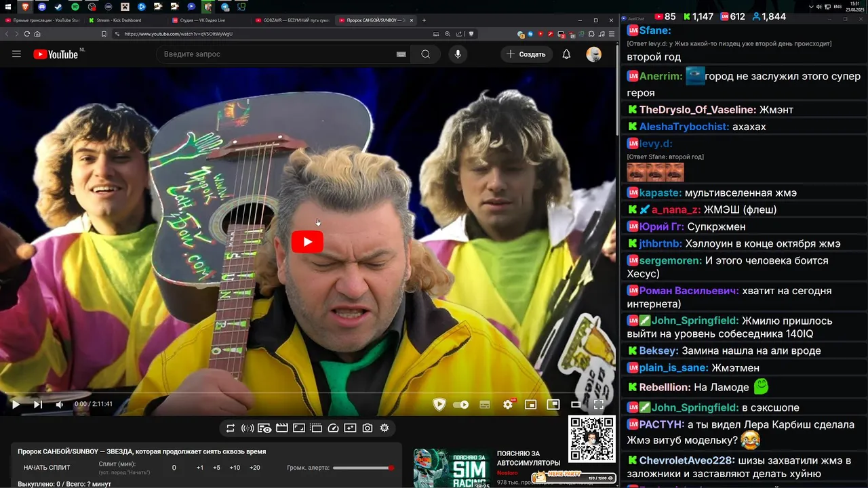Viewport: 868px width, 488px height.
Task: Click the chat user name Sfane
Action: [x=655, y=30]
